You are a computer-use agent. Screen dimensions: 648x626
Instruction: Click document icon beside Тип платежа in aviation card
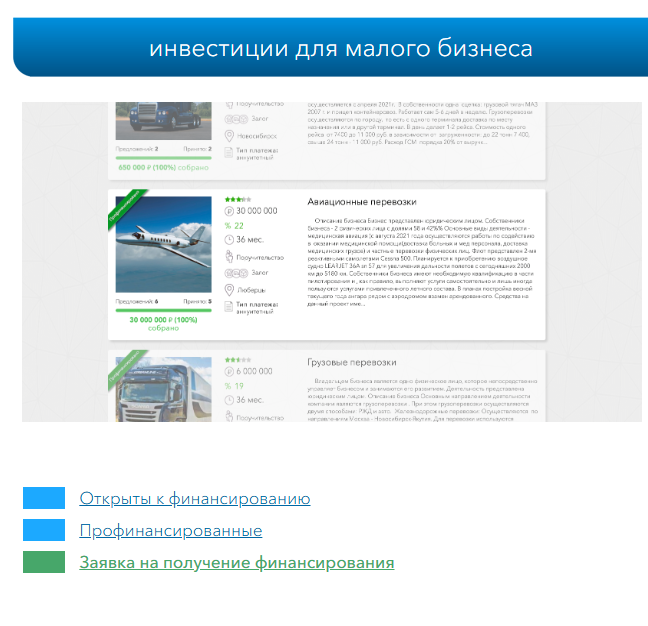coord(229,307)
